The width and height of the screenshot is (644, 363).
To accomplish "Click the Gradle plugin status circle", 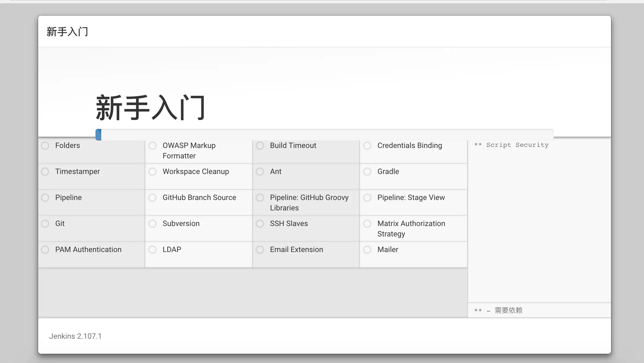I will pos(367,172).
